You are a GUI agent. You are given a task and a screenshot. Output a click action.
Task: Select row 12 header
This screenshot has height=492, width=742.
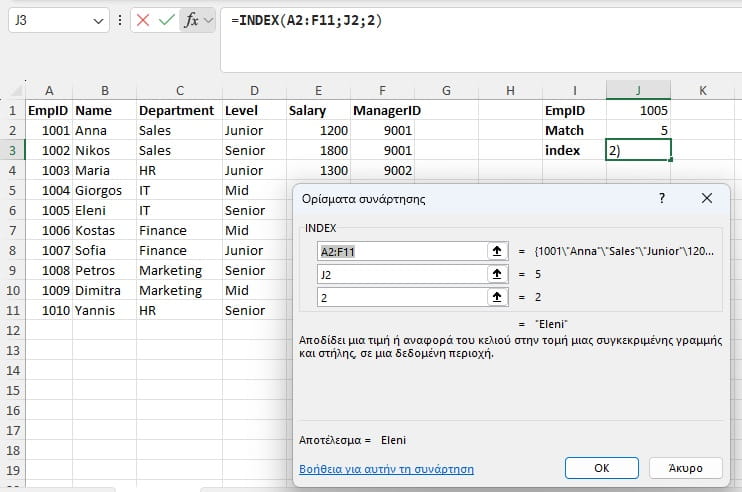(12, 330)
